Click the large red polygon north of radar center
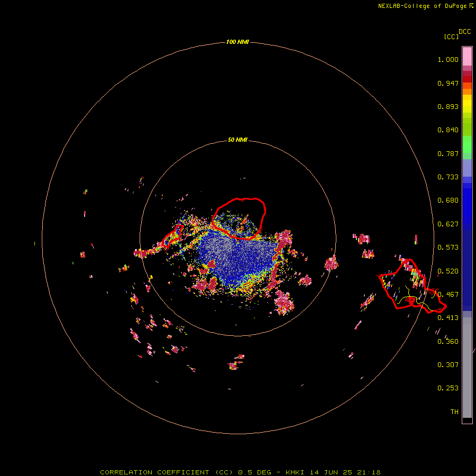 (x=239, y=218)
